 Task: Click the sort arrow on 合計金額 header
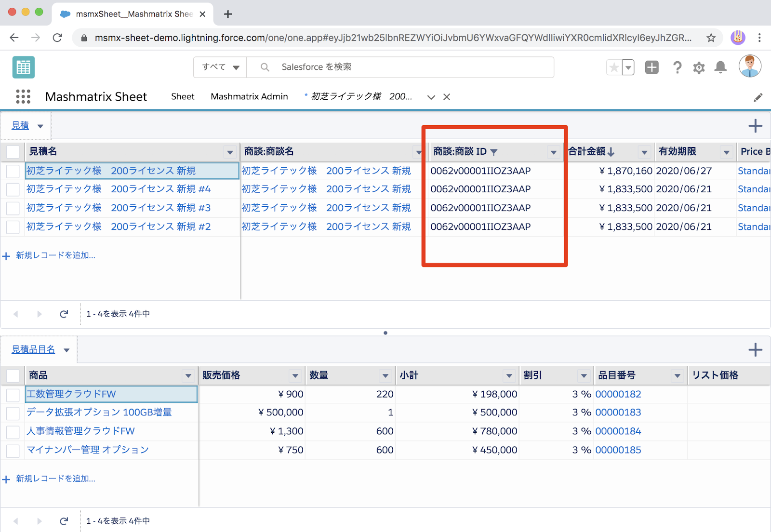(x=611, y=152)
